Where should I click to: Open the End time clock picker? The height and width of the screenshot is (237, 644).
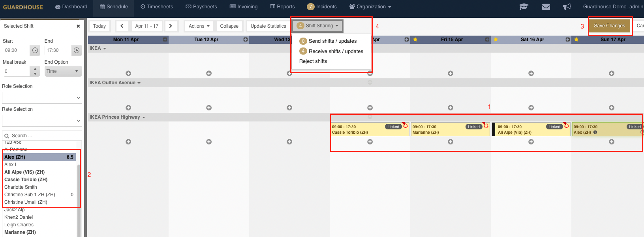77,50
